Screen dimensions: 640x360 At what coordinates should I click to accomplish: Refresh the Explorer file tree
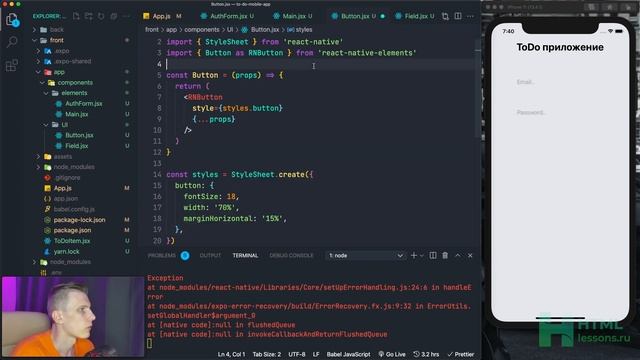(x=101, y=16)
